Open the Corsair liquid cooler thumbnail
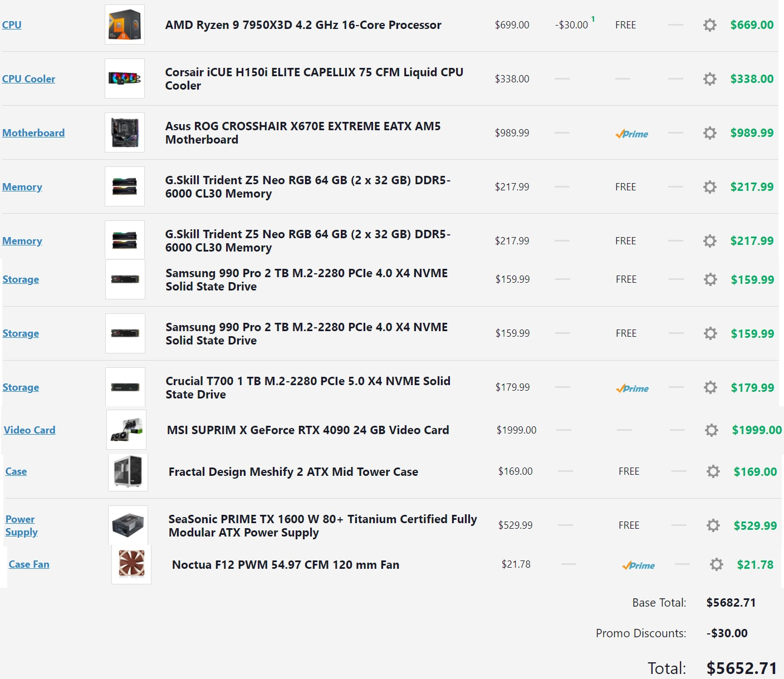The image size is (784, 679). click(125, 78)
